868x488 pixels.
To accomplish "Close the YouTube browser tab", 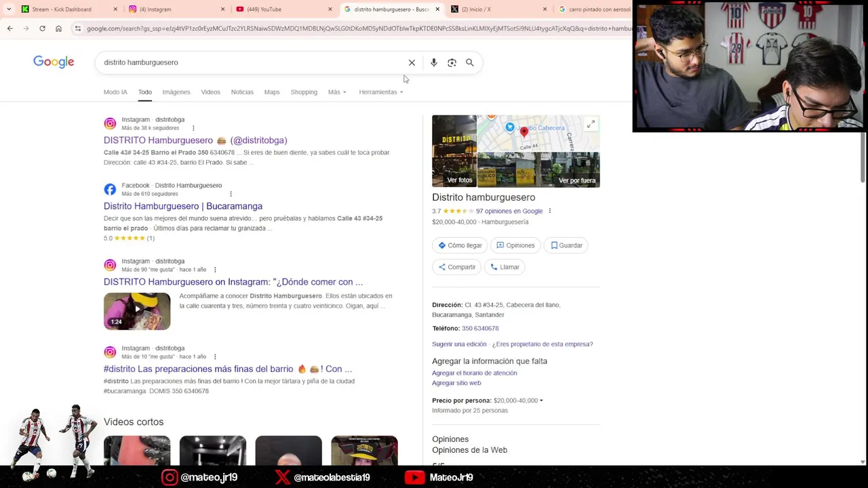I will (x=330, y=9).
